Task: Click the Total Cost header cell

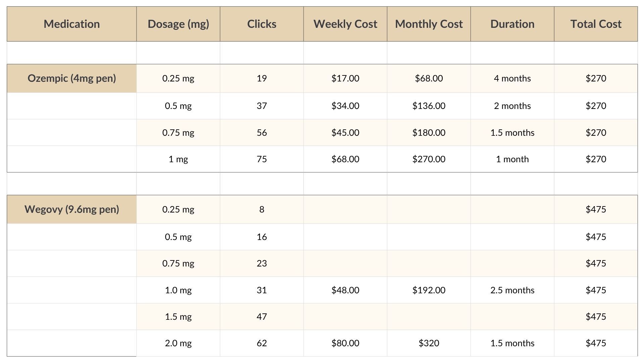Action: (x=596, y=24)
